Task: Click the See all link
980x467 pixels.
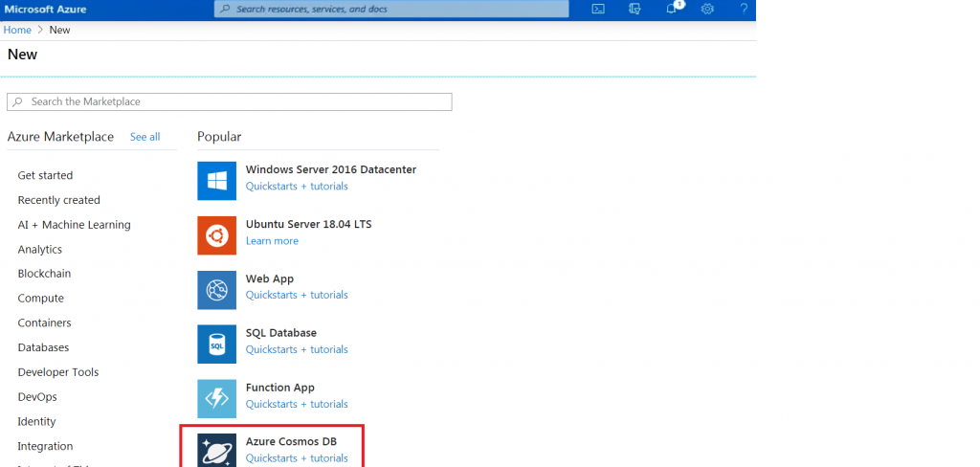Action: tap(145, 137)
